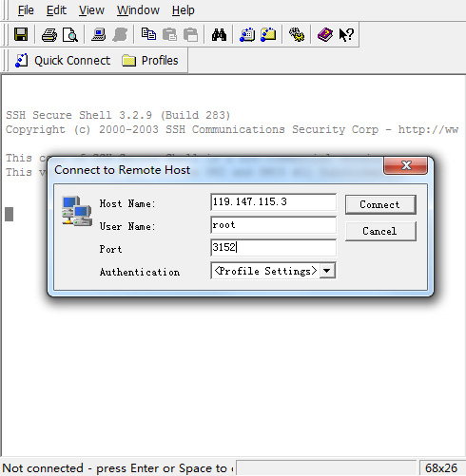Click the Connect computer icon
Viewport: 466px width, 476px height.
coord(99,34)
